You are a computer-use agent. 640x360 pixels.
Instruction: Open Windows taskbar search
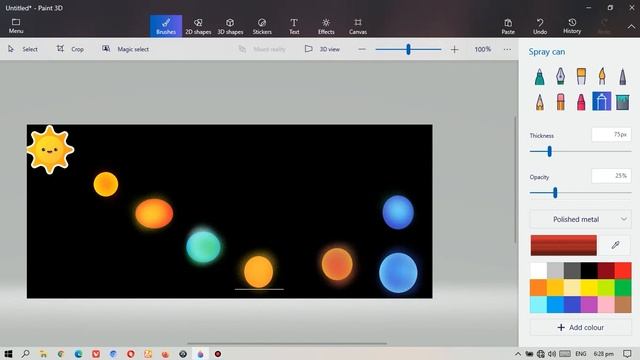tap(26, 354)
